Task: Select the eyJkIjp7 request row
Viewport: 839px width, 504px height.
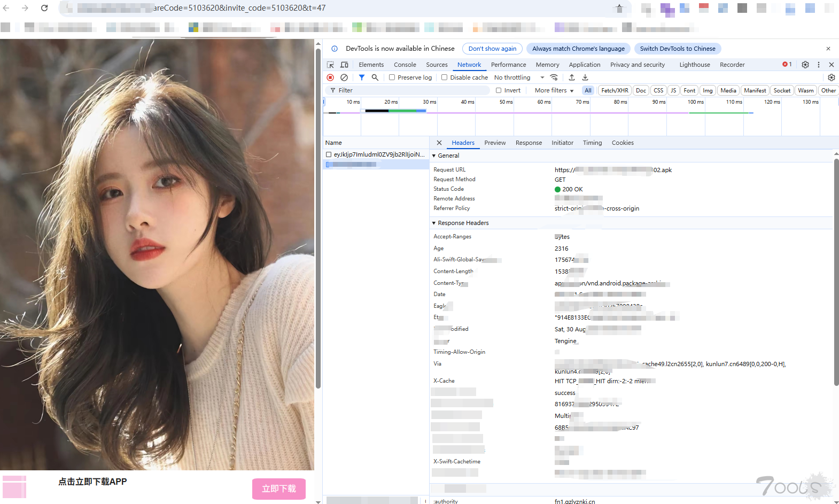Action: click(x=376, y=154)
